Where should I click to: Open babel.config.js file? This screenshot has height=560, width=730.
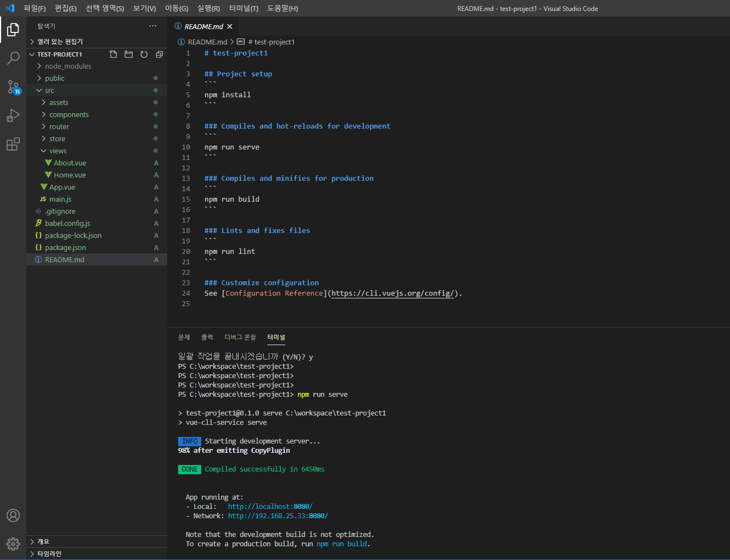(97, 223)
